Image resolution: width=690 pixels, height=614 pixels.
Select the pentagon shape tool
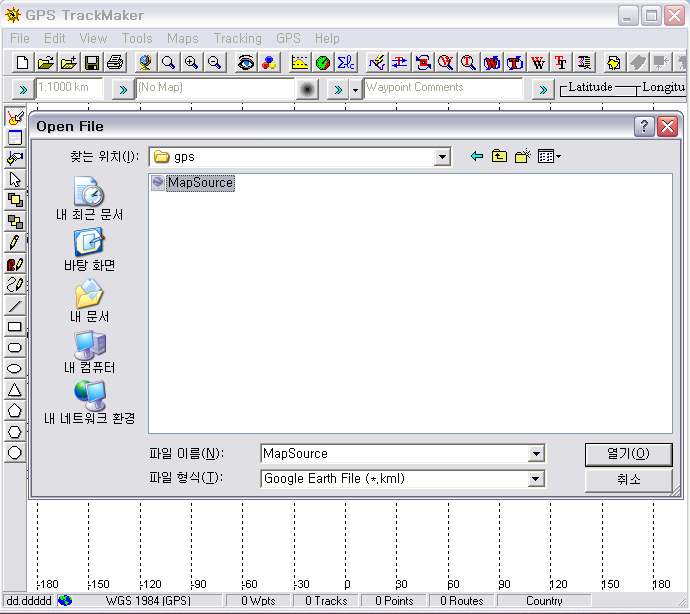pos(15,411)
